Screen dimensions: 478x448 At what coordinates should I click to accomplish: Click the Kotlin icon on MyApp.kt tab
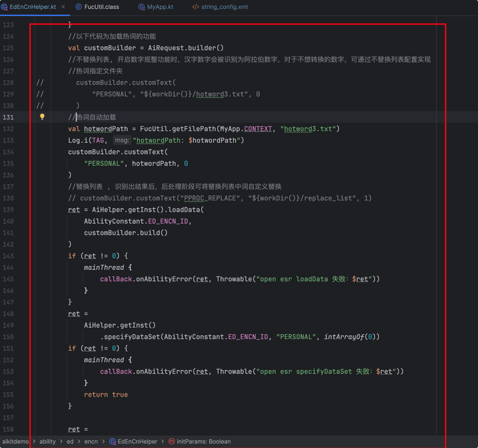(142, 7)
